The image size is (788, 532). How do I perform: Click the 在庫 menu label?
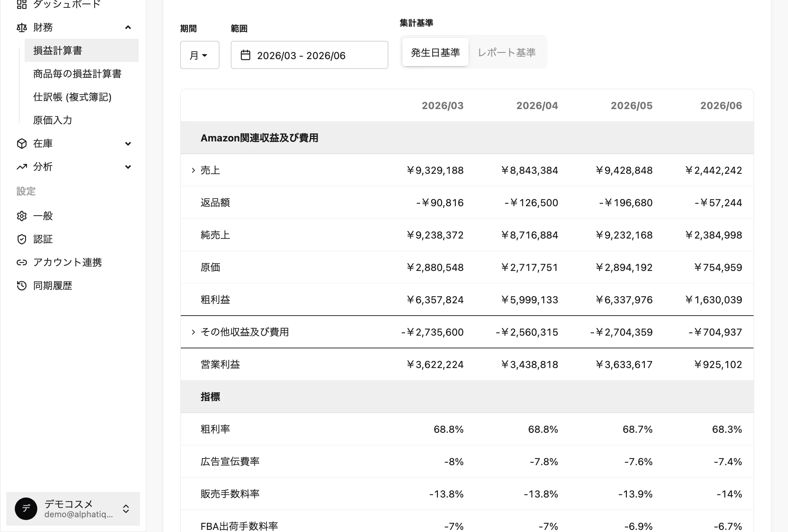tap(43, 143)
